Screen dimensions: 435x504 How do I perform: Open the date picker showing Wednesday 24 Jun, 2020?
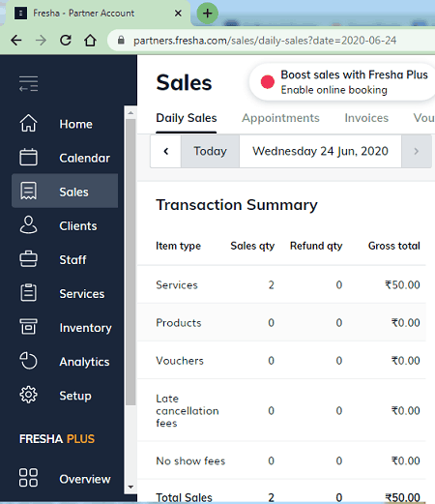pyautogui.click(x=320, y=151)
